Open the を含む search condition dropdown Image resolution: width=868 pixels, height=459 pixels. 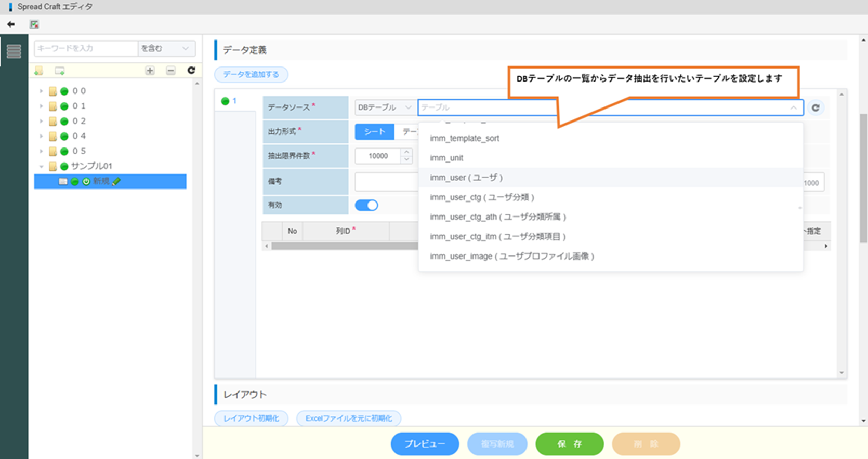pyautogui.click(x=166, y=48)
